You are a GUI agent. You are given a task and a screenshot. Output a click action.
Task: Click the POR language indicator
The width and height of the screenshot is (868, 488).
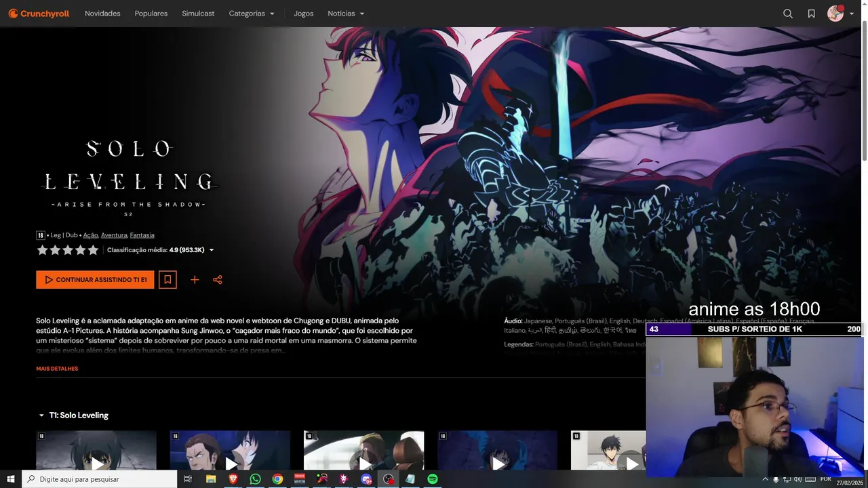tap(825, 479)
